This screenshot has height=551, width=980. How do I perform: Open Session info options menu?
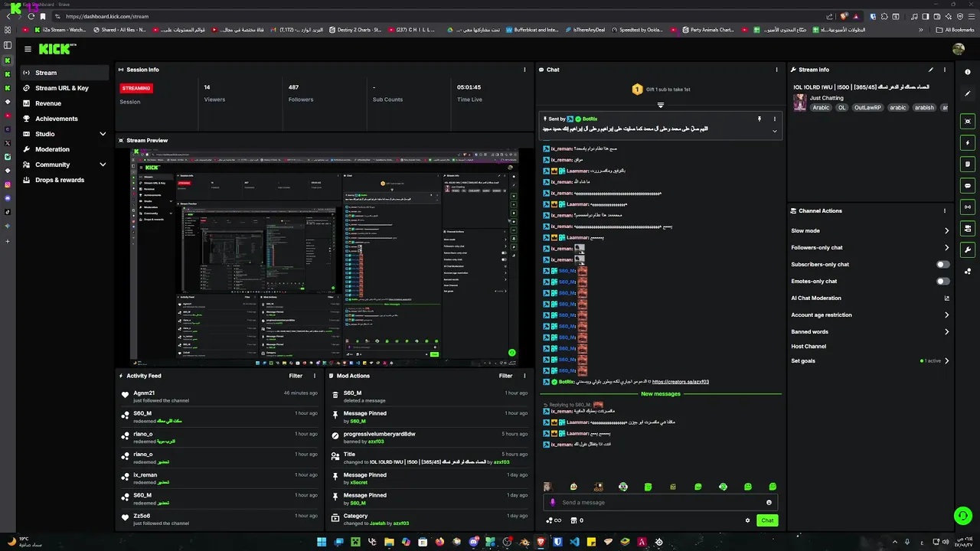point(524,70)
